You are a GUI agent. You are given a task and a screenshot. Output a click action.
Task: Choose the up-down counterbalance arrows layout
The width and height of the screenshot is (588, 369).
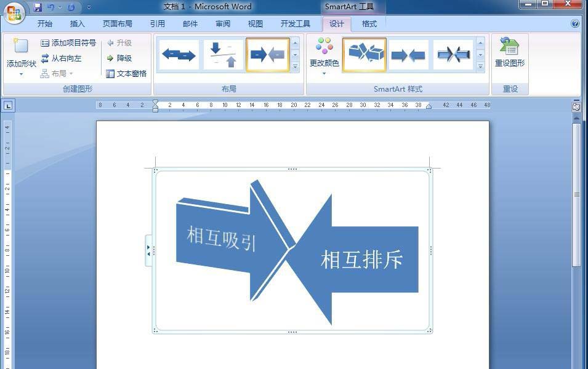tap(223, 55)
